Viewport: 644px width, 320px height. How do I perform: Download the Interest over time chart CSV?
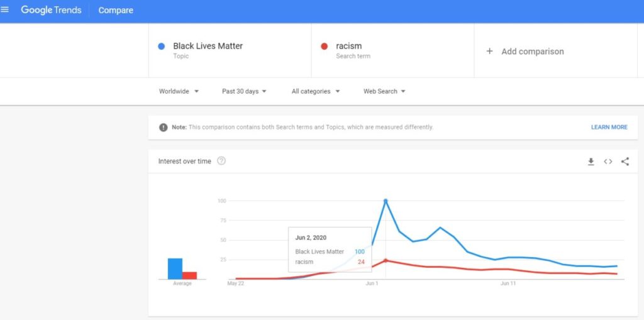point(591,162)
